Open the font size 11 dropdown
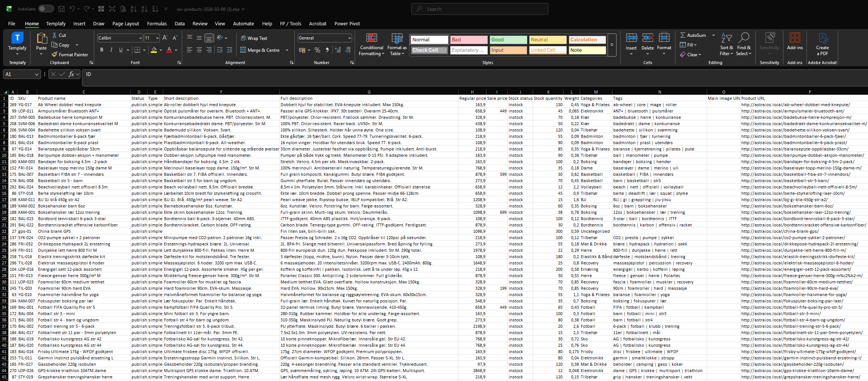 (157, 38)
